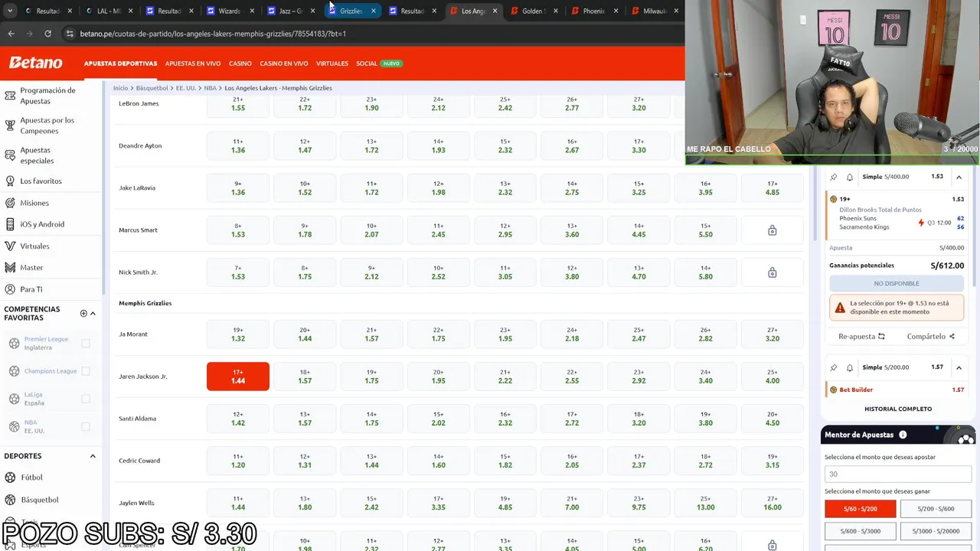980x551 pixels.
Task: Open the Básquetbol breadcrumb link
Action: (152, 88)
